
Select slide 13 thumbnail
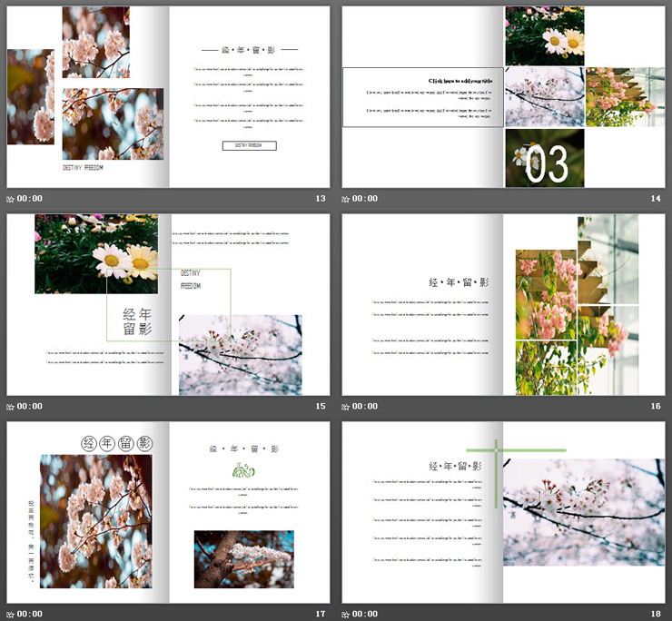[168, 96]
